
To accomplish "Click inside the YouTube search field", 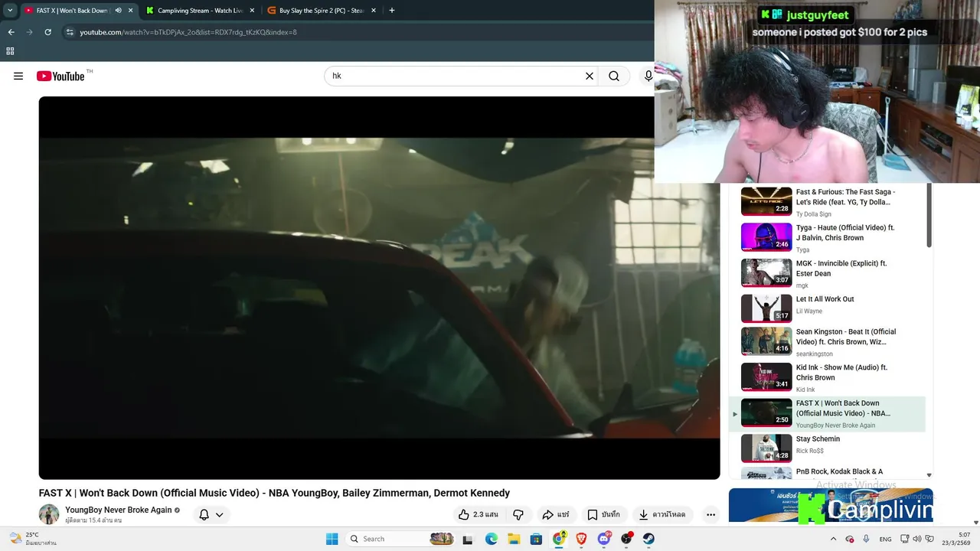I will (456, 76).
